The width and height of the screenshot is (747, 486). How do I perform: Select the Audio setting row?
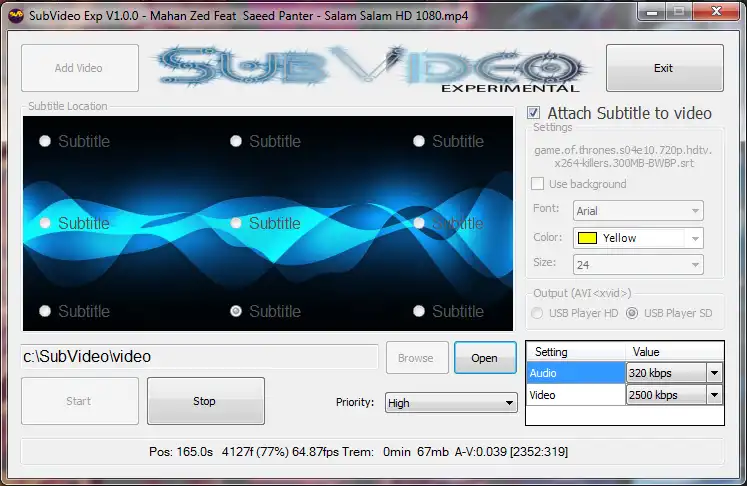[x=576, y=373]
